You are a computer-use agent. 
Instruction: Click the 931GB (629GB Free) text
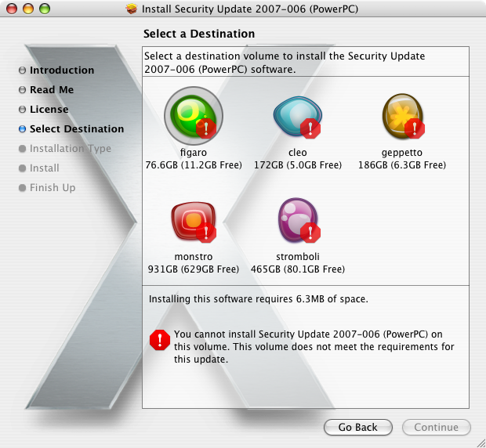194,269
